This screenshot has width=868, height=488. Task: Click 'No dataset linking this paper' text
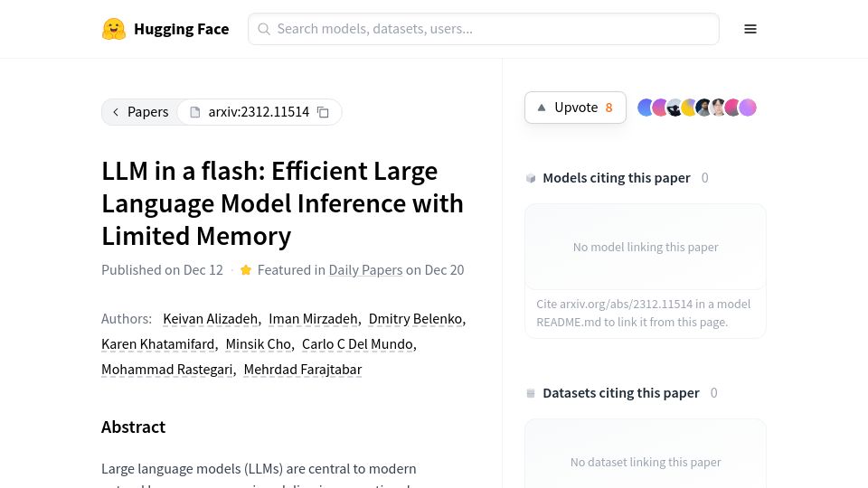(646, 462)
